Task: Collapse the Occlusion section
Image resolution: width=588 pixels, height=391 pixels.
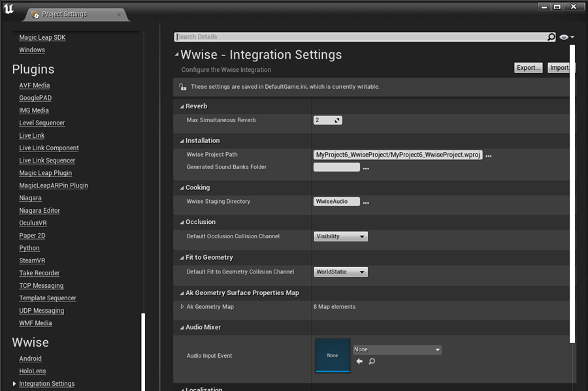Action: [182, 223]
